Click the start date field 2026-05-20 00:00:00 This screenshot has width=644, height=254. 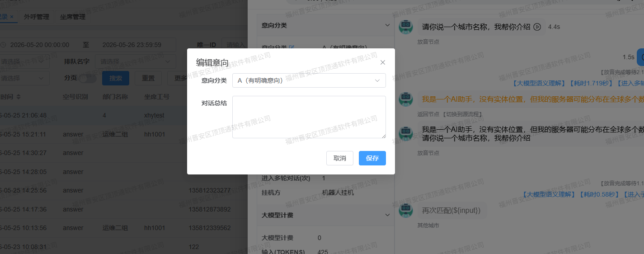(40, 45)
